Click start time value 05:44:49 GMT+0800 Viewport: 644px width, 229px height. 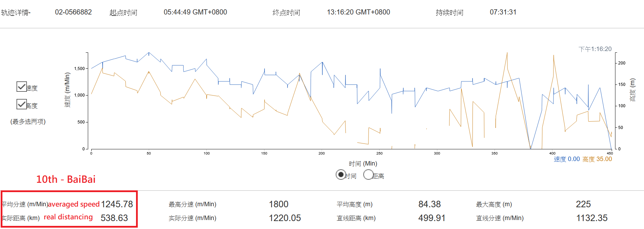coord(195,12)
